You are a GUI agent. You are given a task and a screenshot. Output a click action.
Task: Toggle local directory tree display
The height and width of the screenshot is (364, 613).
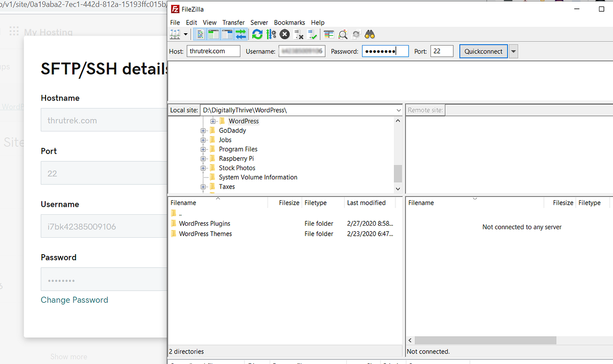[214, 34]
